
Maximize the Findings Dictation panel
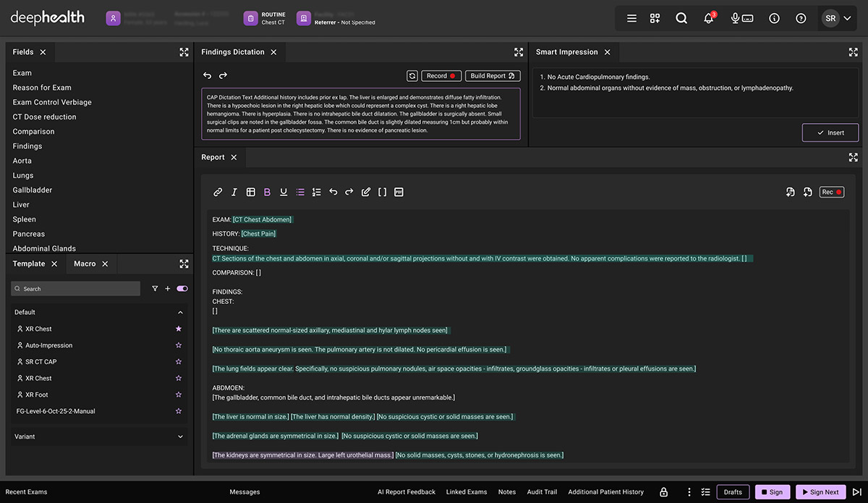coord(519,52)
